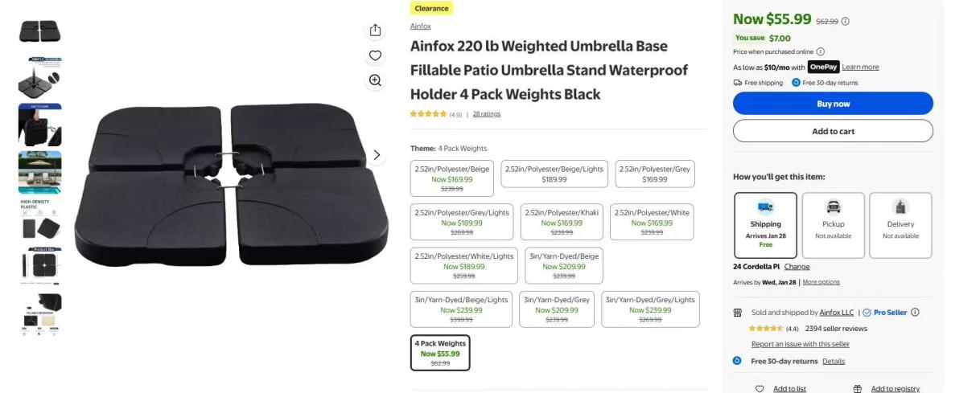Select the Pickup fulfillment option

[x=833, y=225]
